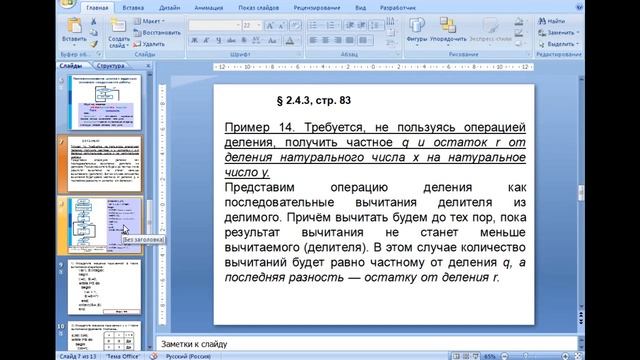This screenshot has width=640, height=360.
Task: Click the decrease list level icon
Action: tap(350, 26)
